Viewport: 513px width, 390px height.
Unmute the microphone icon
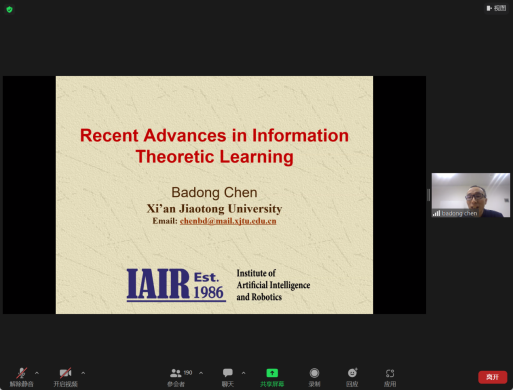22,373
